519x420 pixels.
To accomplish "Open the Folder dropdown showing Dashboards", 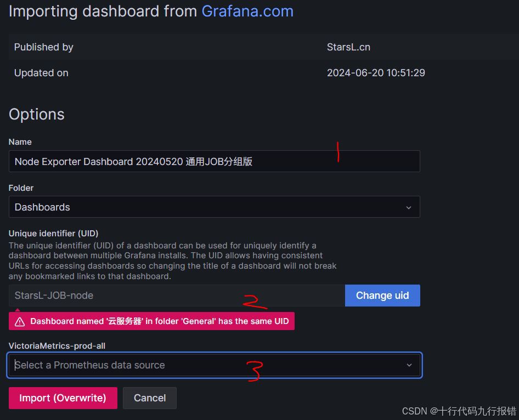I will pos(214,207).
